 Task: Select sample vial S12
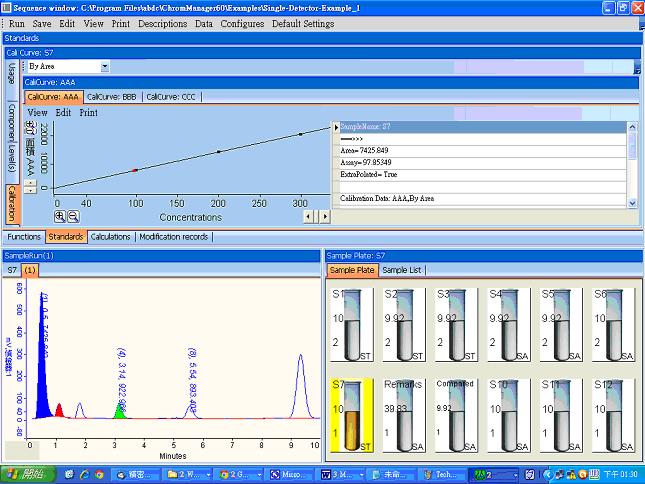613,415
